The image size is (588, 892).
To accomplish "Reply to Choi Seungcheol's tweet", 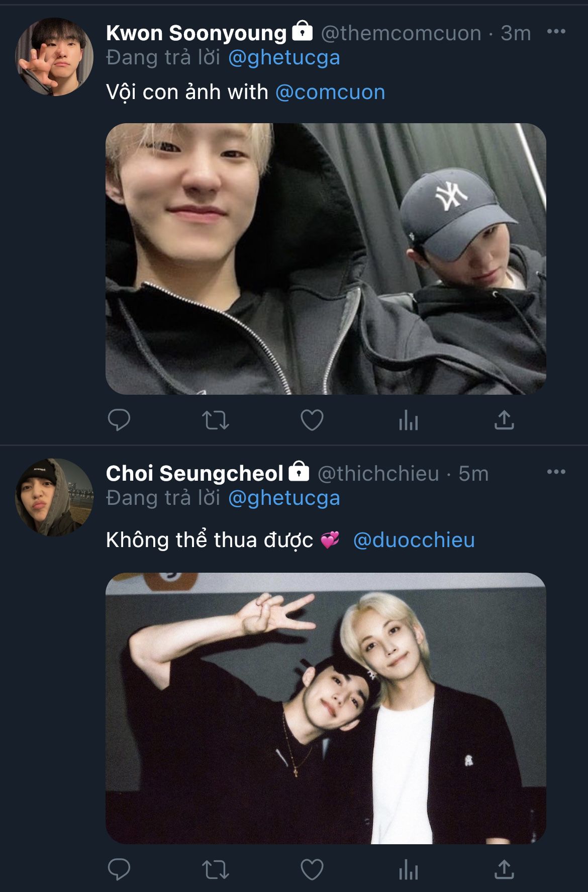I will 119,869.
